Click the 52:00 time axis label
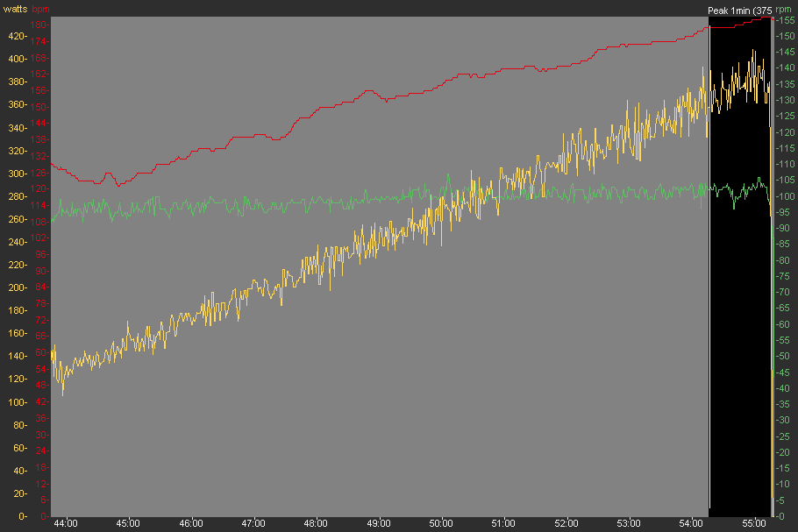Image resolution: width=798 pixels, height=532 pixels. [566, 523]
